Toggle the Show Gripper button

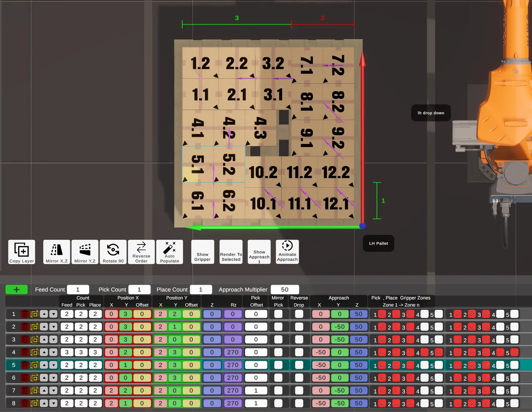pyautogui.click(x=203, y=252)
